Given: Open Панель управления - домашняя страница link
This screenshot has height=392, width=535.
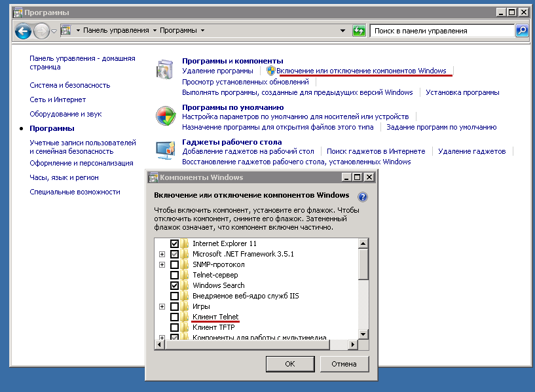Looking at the screenshot, I should pyautogui.click(x=83, y=63).
